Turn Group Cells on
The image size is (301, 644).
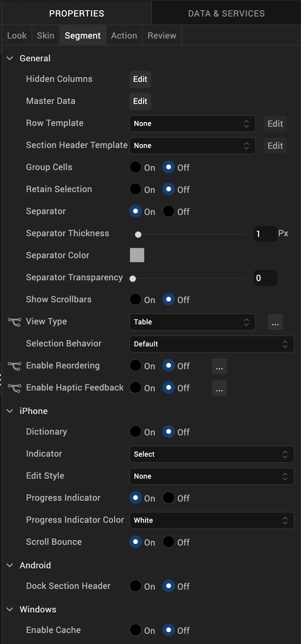136,167
